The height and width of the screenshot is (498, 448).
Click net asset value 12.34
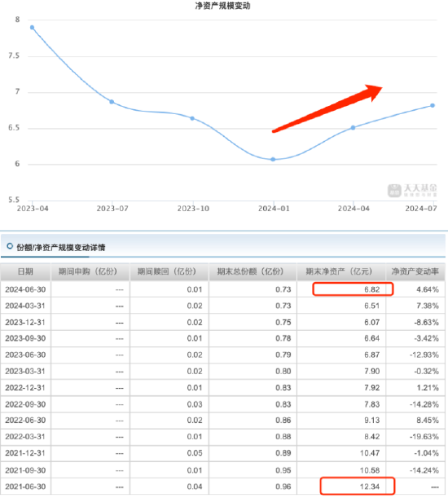(x=370, y=487)
